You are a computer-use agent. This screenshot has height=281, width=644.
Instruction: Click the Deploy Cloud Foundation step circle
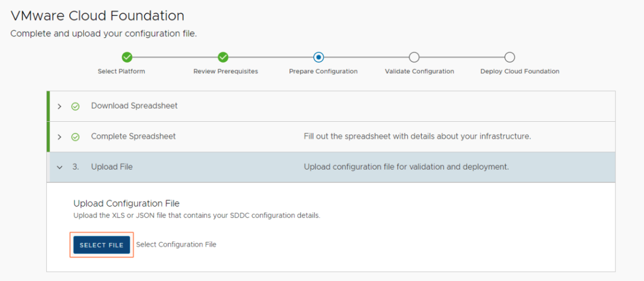[x=510, y=57]
